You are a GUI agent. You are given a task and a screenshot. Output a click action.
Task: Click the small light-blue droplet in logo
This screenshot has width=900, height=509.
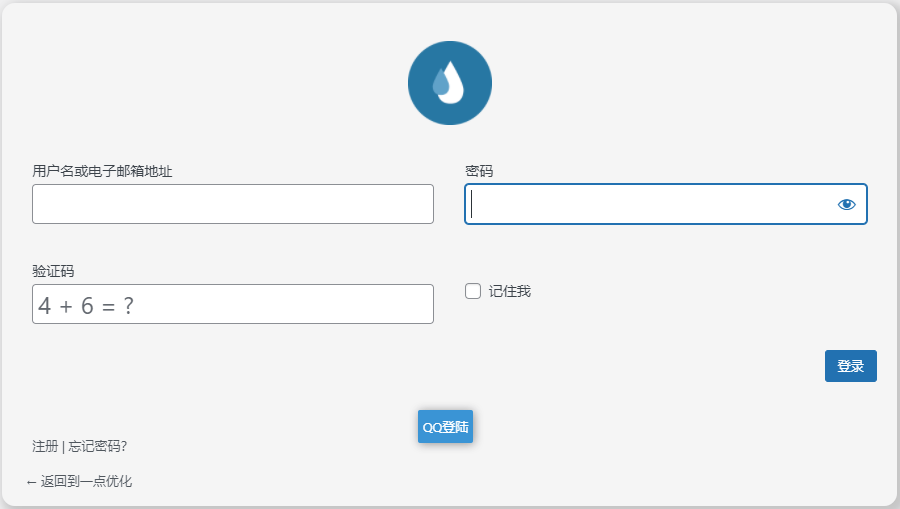click(x=440, y=81)
